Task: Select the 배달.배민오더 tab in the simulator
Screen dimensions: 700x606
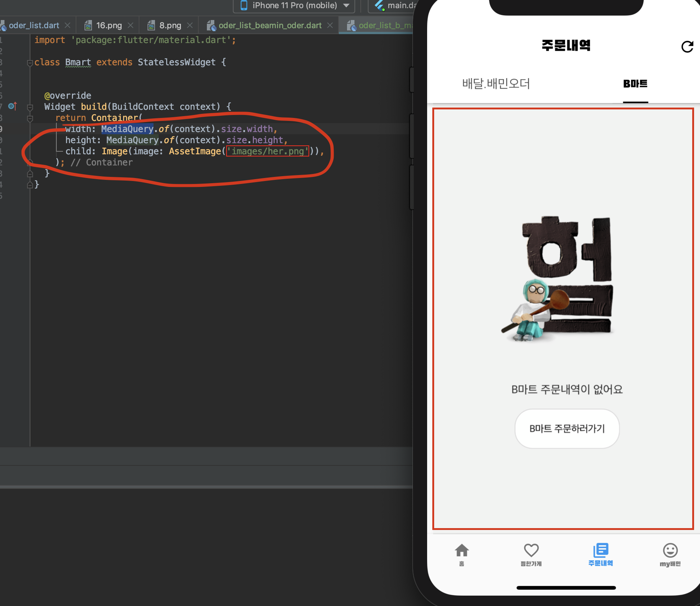Action: pyautogui.click(x=496, y=83)
